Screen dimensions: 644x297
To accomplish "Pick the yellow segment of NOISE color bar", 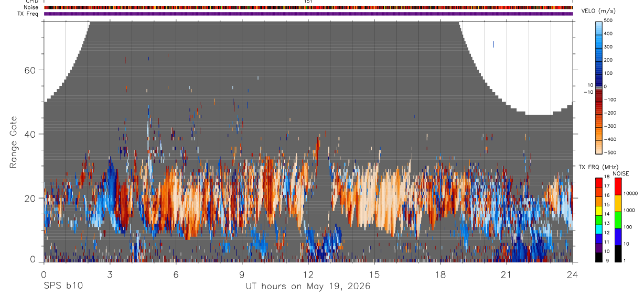I will click(618, 203).
